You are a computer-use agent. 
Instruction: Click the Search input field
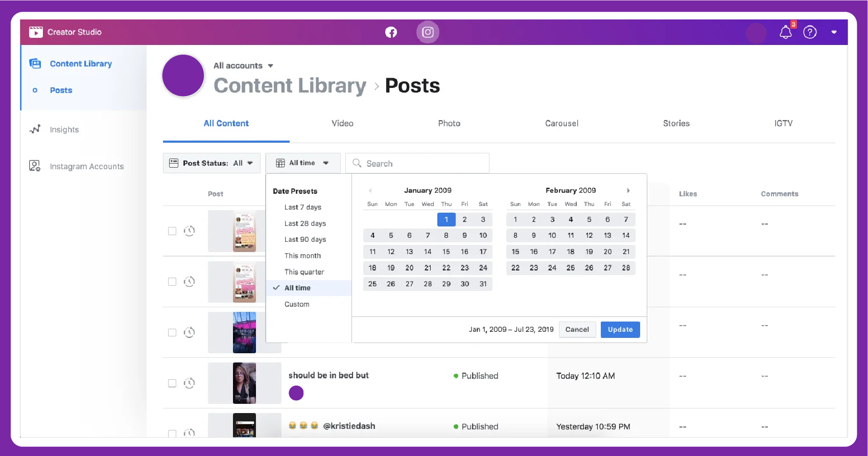tap(417, 163)
